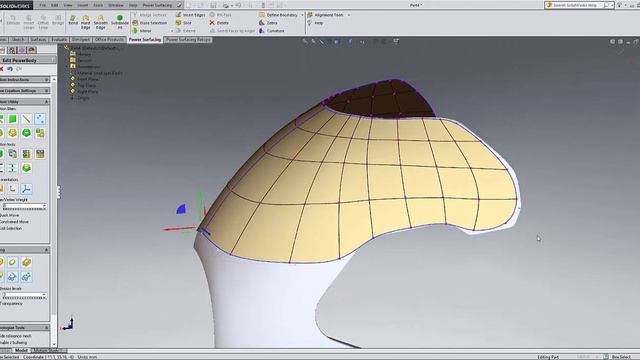Enable Zebra stripes display
640x360 pixels.
tap(268, 23)
